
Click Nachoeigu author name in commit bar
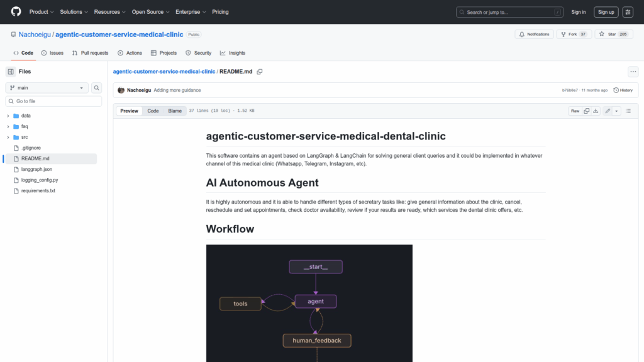point(139,90)
